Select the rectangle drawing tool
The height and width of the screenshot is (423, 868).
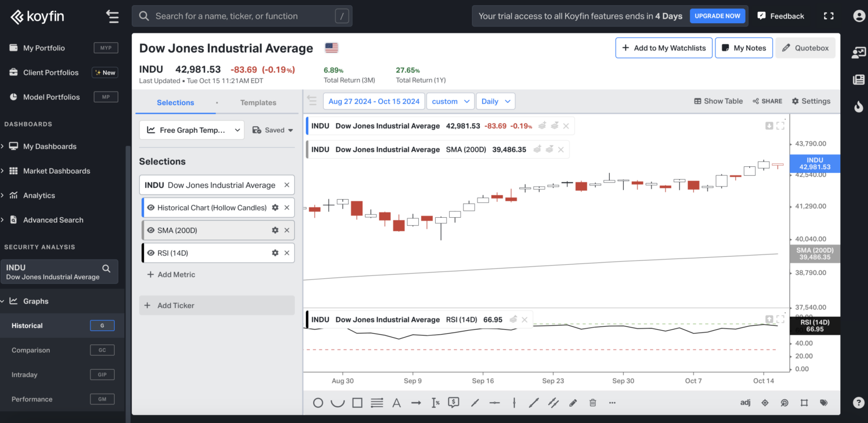[x=357, y=403]
